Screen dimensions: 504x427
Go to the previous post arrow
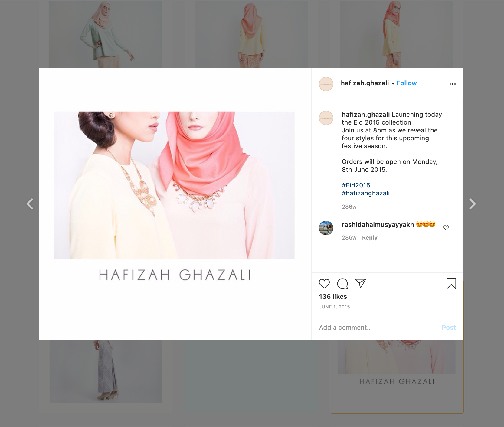coord(30,204)
